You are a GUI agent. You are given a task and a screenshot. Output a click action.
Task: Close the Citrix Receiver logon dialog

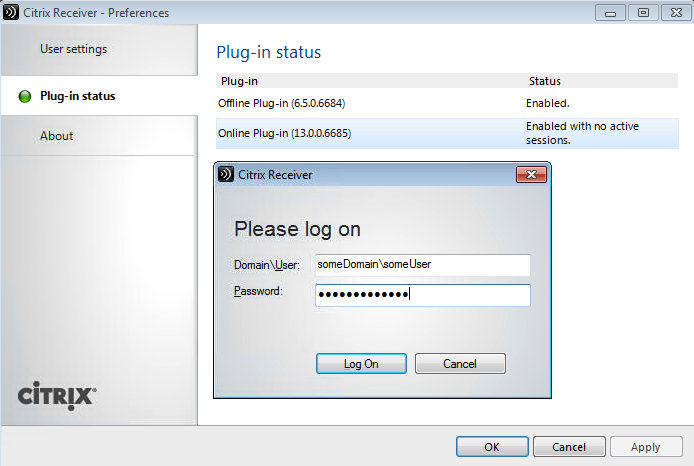coord(530,174)
